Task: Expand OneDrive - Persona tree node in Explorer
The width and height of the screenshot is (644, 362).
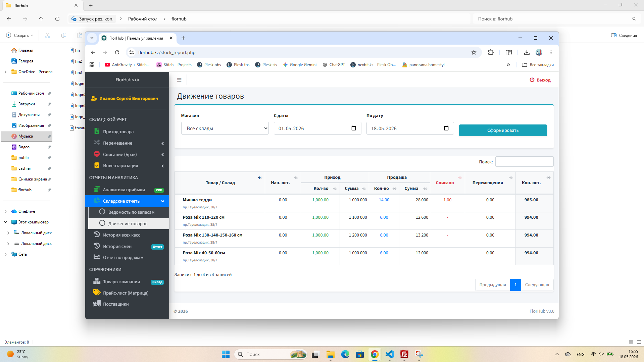Action: 5,72
